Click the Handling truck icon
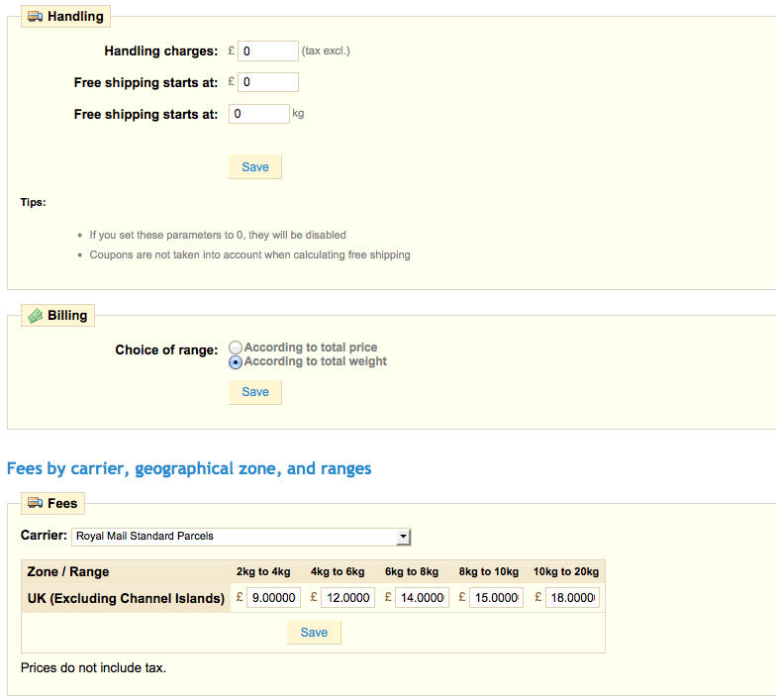This screenshot has width=776, height=700. [x=35, y=17]
